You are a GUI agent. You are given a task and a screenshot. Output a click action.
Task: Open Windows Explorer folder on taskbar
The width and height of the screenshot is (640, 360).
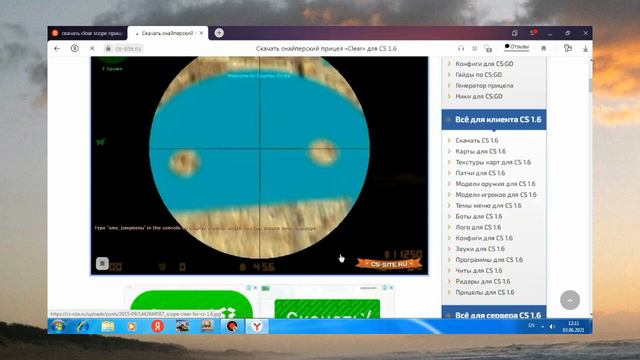pyautogui.click(x=108, y=327)
